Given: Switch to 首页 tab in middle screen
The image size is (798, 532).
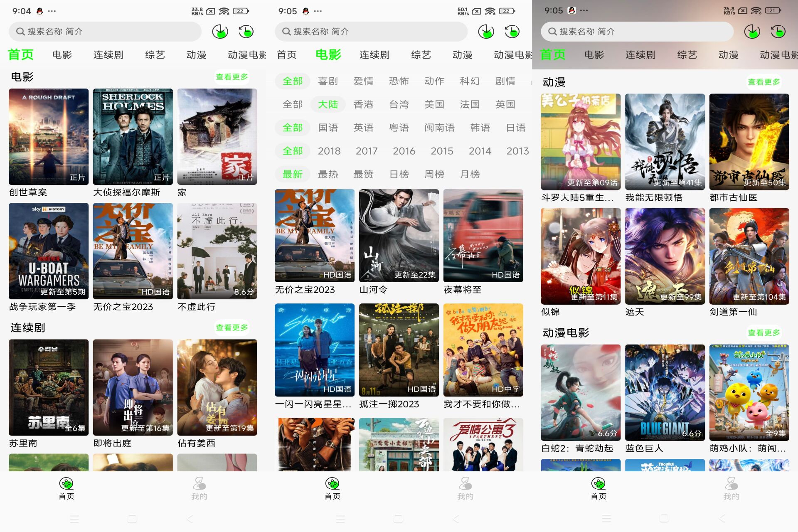Looking at the screenshot, I should [x=287, y=55].
